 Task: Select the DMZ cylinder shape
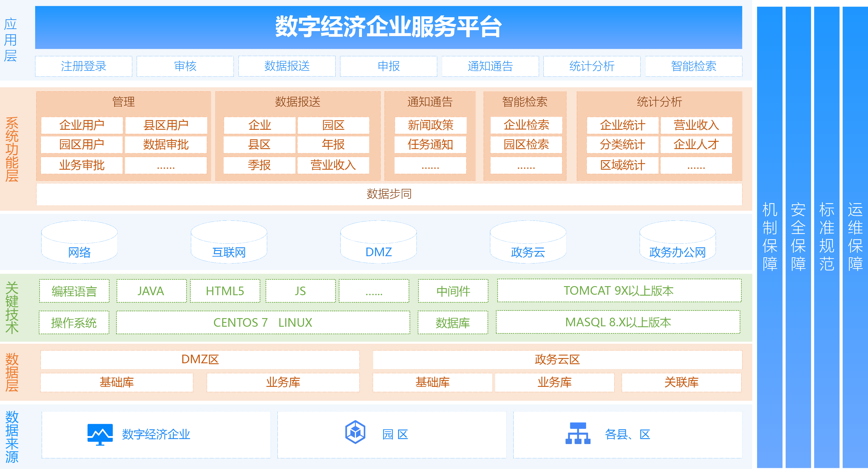pyautogui.click(x=378, y=242)
